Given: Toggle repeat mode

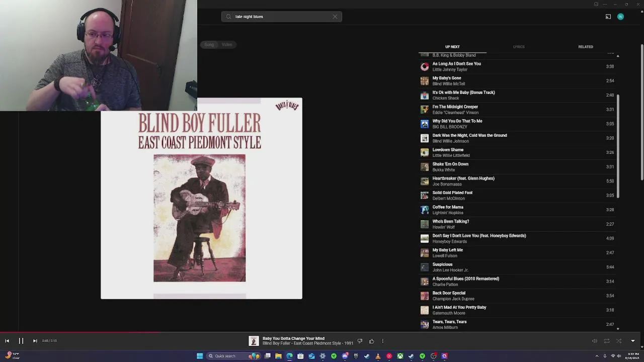Looking at the screenshot, I should click(607, 341).
